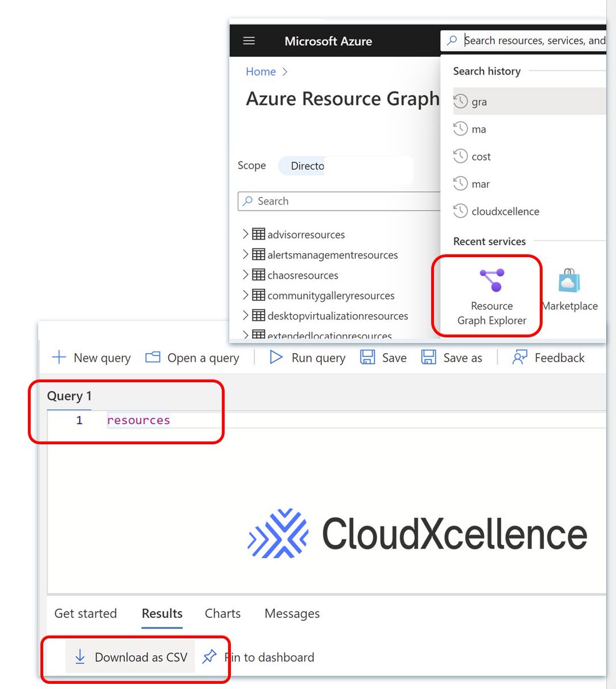
Task: Expand the communitygalleryresources table
Action: click(246, 295)
